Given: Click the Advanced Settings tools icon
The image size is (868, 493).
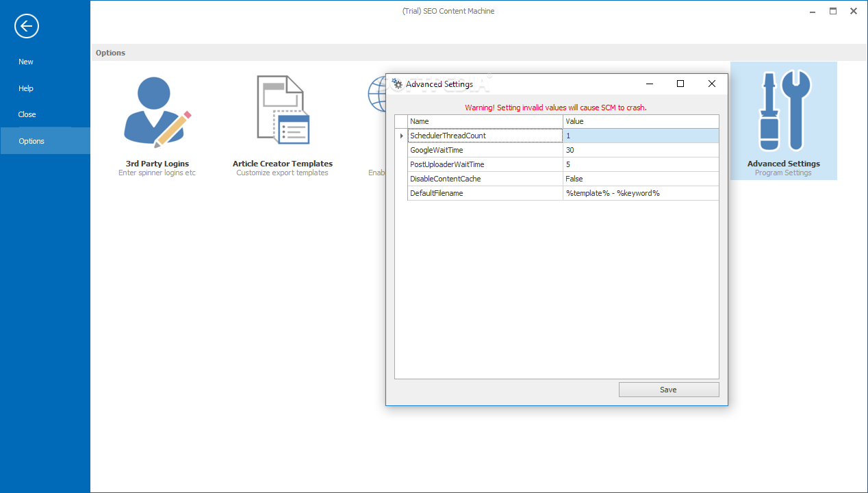Looking at the screenshot, I should pyautogui.click(x=784, y=110).
